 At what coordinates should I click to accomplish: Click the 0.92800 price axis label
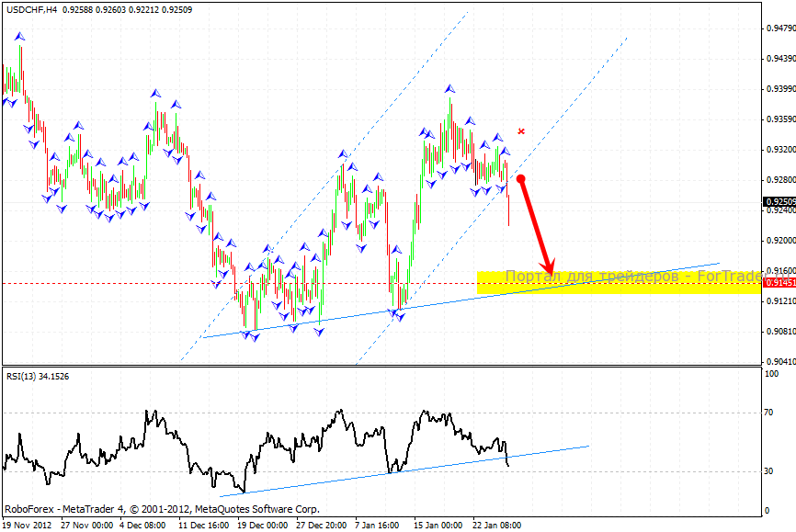pos(780,180)
